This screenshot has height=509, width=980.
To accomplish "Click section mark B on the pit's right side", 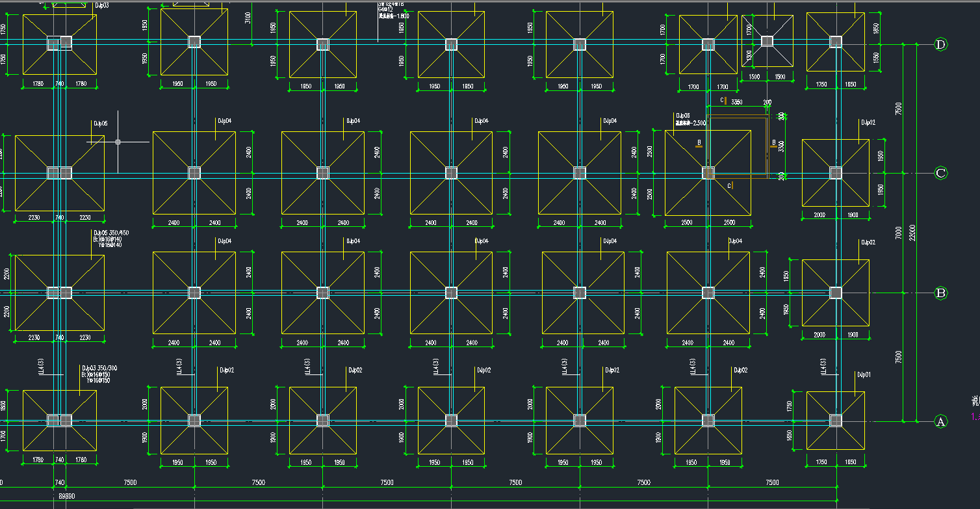I will (x=773, y=143).
